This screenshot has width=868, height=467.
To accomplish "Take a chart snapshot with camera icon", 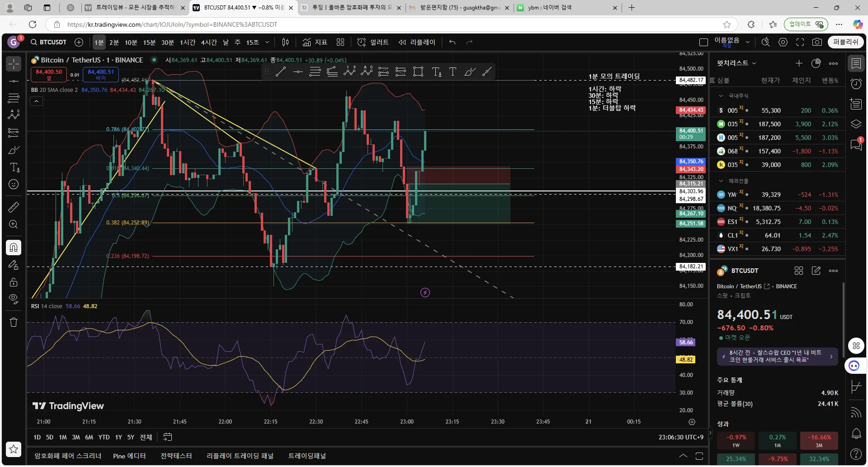I will [817, 42].
